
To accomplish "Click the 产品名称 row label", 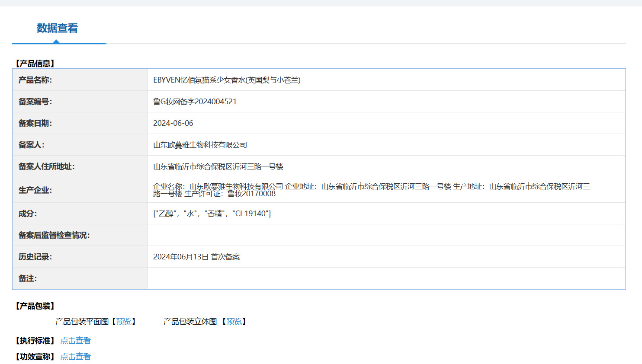I will 35,80.
